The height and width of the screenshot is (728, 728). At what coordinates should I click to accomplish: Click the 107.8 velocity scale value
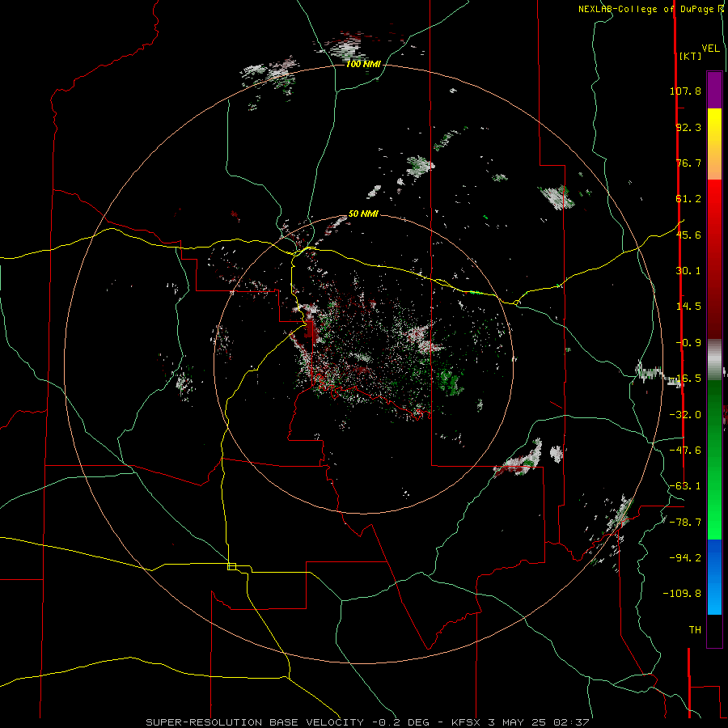(x=685, y=91)
